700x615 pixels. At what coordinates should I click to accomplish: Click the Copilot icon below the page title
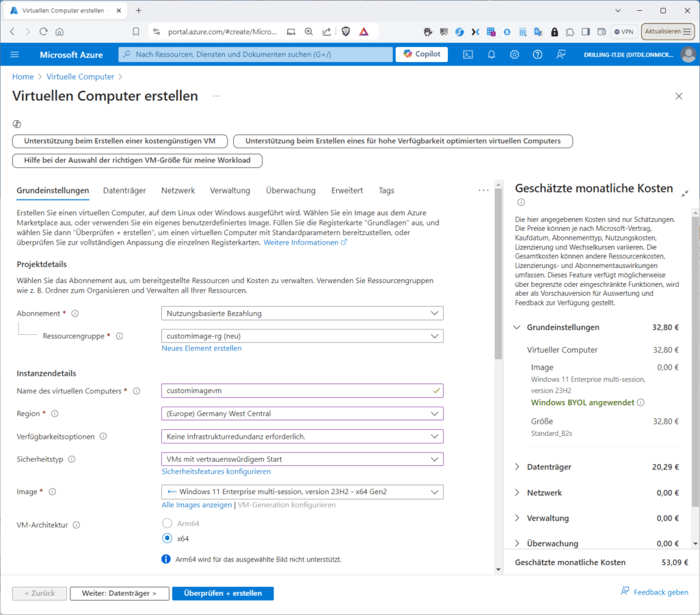[17, 124]
